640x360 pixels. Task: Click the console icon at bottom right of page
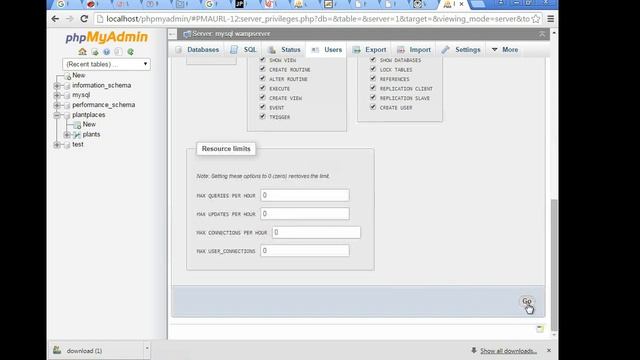(x=540, y=329)
